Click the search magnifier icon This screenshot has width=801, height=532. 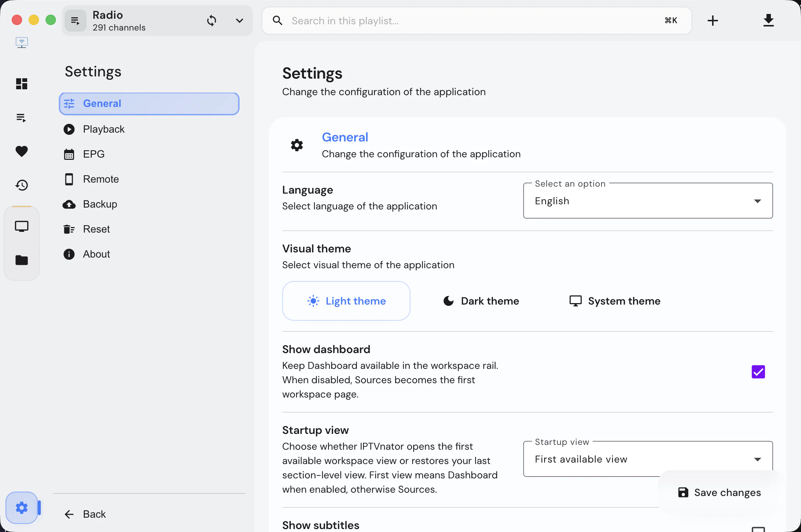(x=278, y=21)
